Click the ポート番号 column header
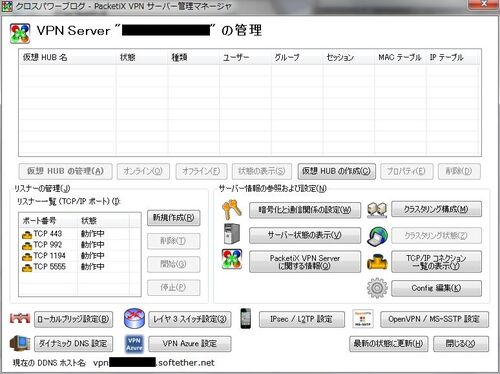This screenshot has width=500, height=374. click(49, 221)
